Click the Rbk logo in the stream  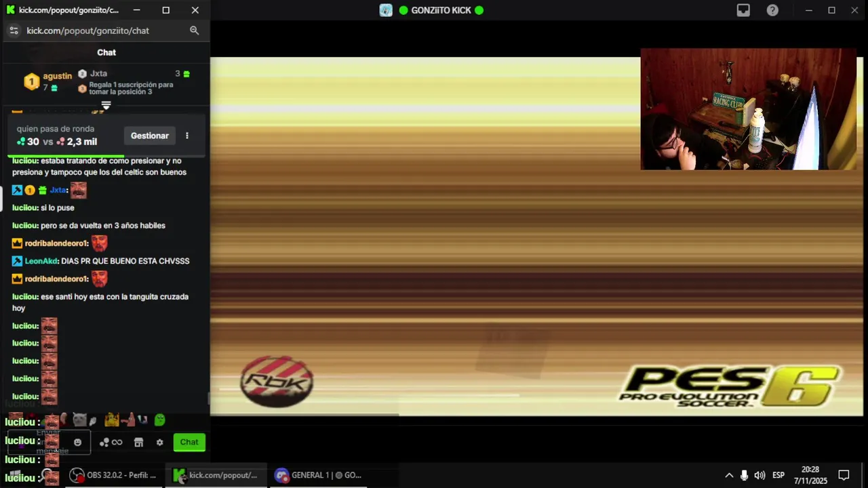pos(277,382)
